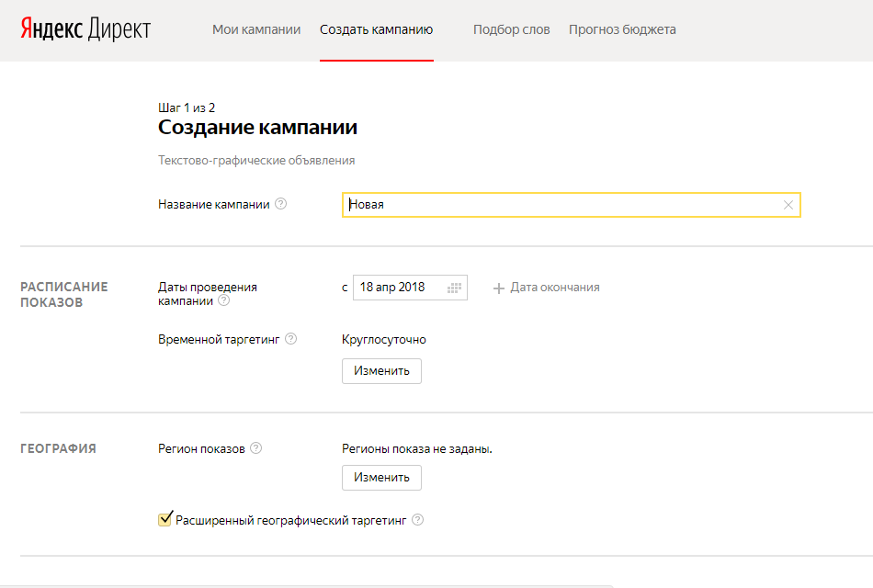
Task: Open help icon next to Название кампании
Action: coord(281,204)
